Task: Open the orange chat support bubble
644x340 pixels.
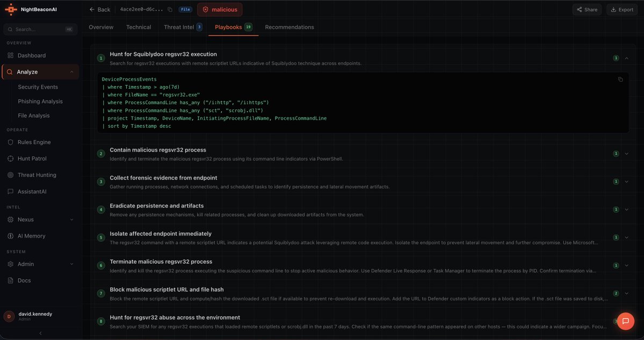Action: 626,321
